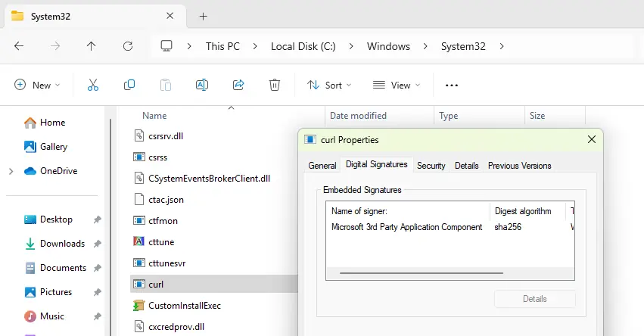The image size is (644, 336).
Task: Select curl file in list
Action: tap(213, 285)
